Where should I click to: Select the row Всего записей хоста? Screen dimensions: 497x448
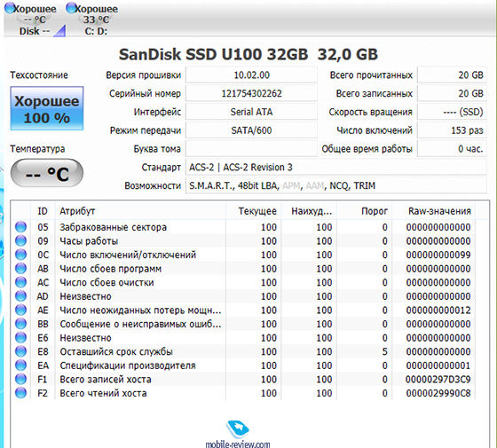point(243,379)
